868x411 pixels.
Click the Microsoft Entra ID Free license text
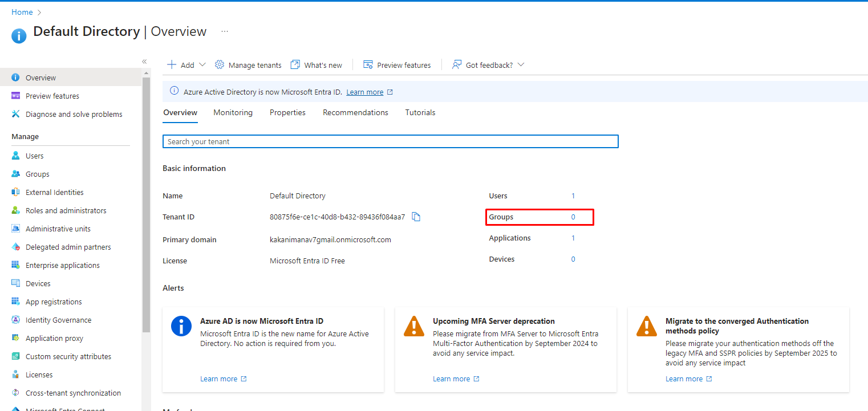[x=307, y=261]
